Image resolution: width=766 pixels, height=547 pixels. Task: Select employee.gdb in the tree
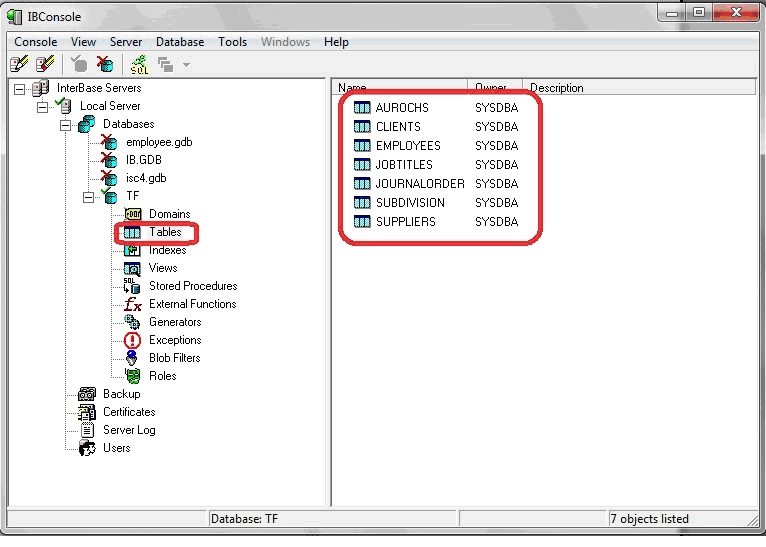[159, 142]
